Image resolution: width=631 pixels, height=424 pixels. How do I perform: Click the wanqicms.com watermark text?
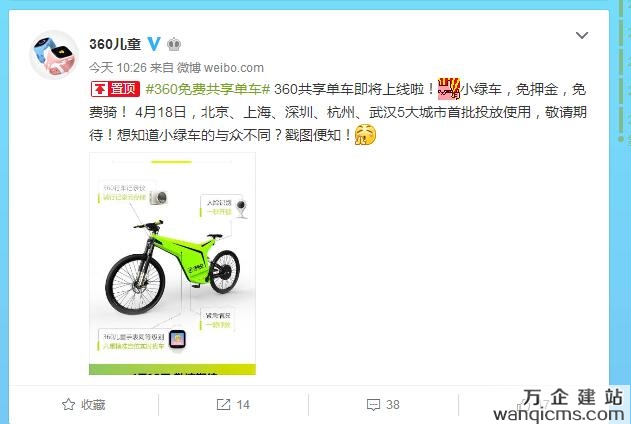[559, 414]
